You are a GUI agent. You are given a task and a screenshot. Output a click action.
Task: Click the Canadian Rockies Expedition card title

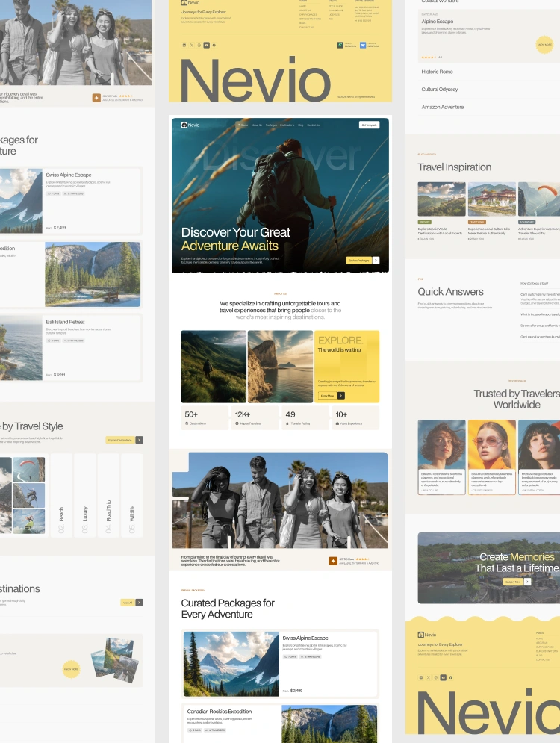[220, 711]
